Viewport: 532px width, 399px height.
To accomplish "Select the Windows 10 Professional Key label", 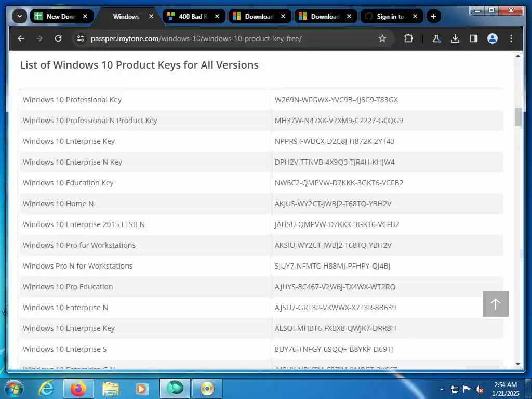I will [72, 100].
